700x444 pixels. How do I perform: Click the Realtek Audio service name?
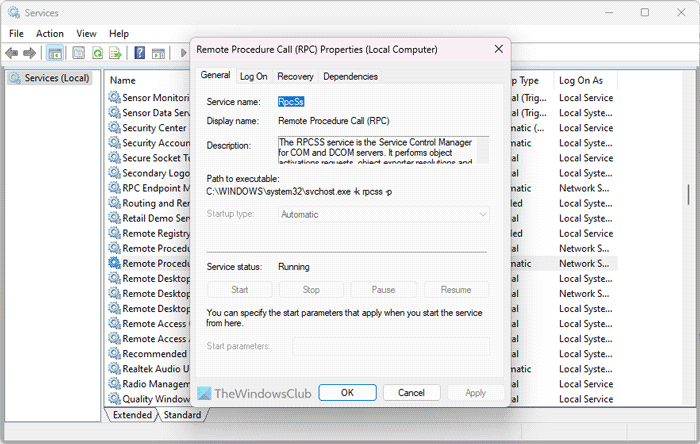click(156, 369)
